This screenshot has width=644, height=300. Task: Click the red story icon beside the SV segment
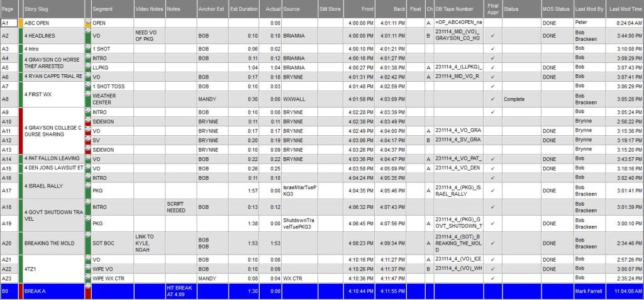tap(87, 140)
